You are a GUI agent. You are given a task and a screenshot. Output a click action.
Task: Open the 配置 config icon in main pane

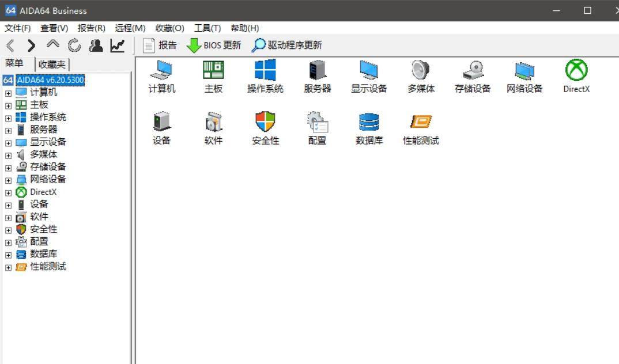point(318,128)
